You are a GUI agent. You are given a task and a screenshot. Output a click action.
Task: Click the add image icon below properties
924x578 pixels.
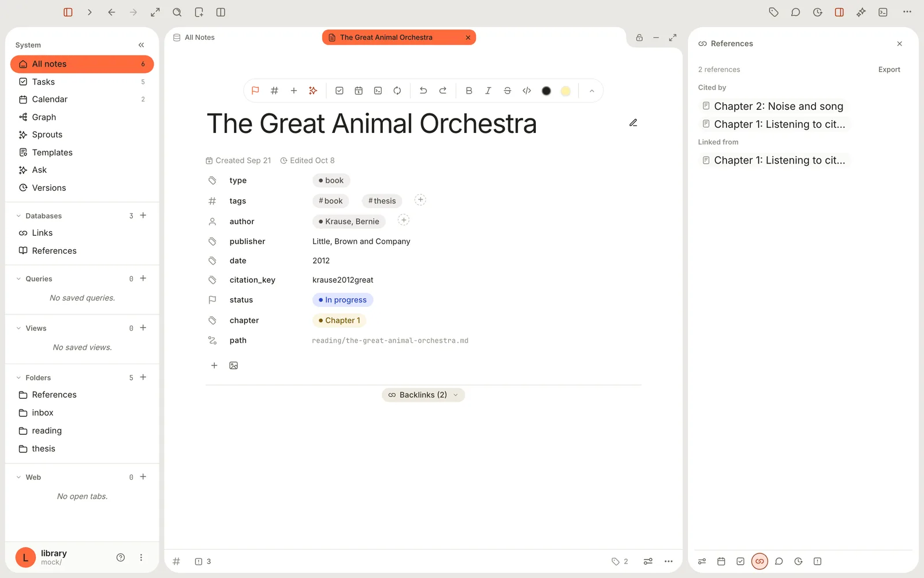coord(233,365)
